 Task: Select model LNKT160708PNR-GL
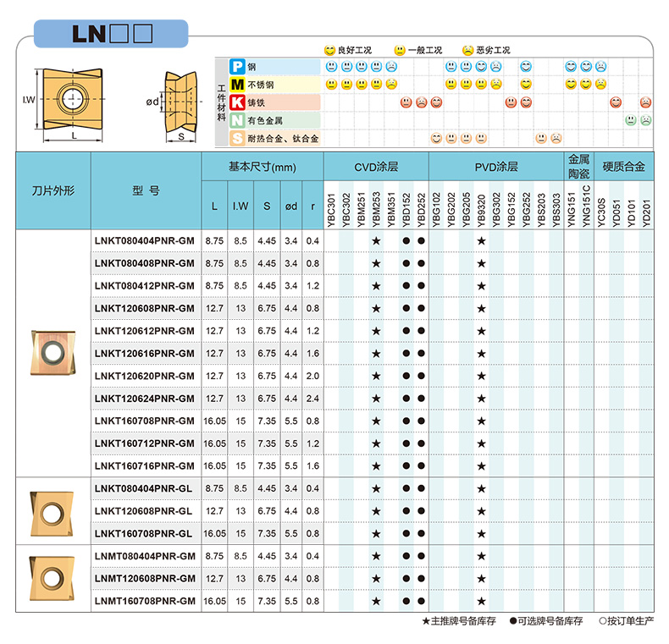(144, 533)
